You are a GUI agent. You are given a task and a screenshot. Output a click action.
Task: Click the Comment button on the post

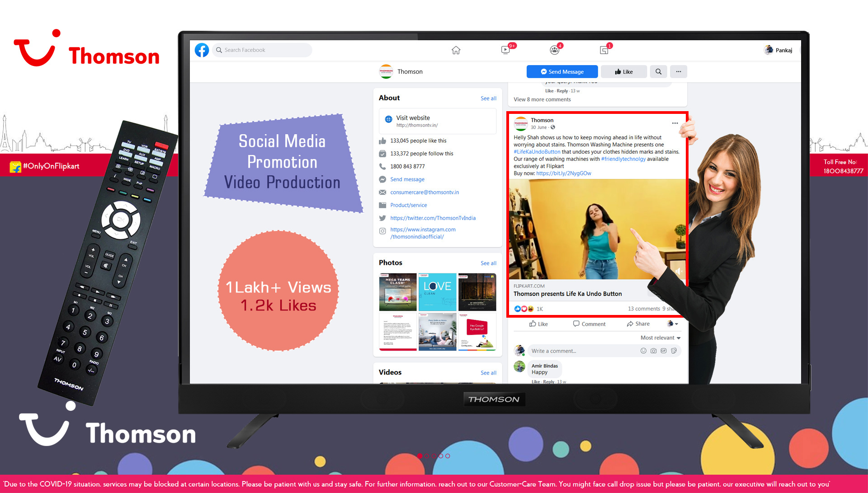[589, 324]
